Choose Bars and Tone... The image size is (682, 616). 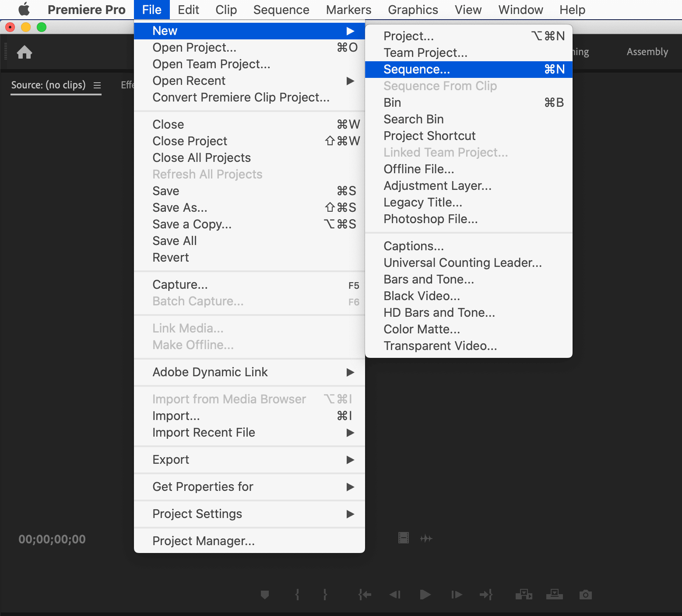pos(469,280)
